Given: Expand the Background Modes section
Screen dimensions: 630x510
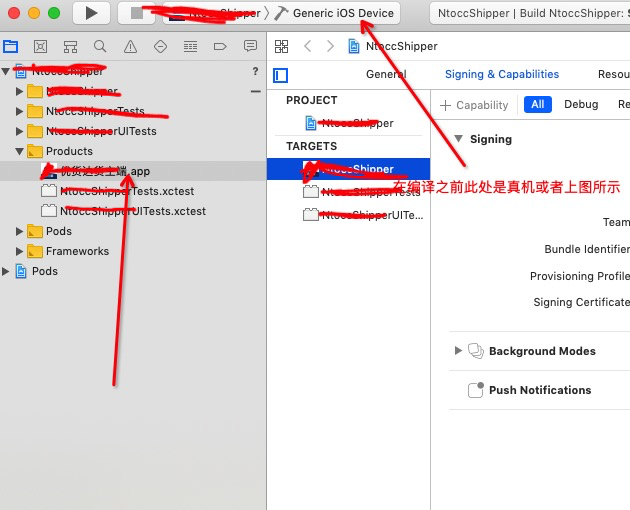Looking at the screenshot, I should coord(458,350).
